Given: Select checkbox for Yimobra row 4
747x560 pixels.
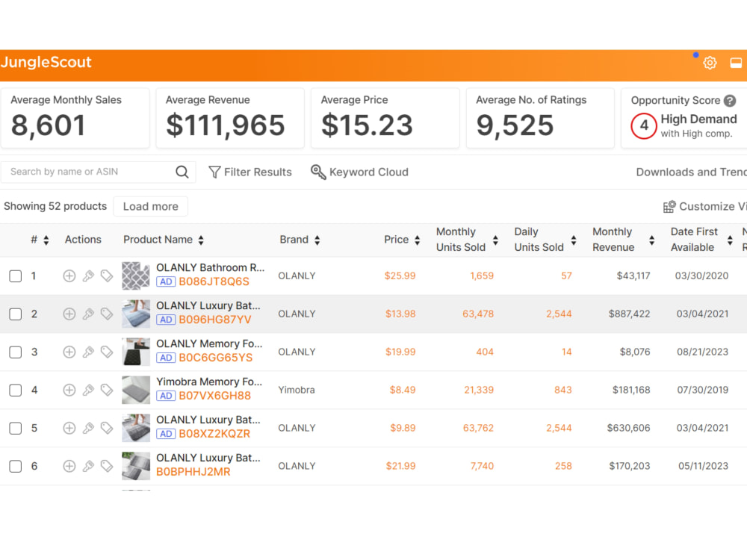Looking at the screenshot, I should (15, 391).
